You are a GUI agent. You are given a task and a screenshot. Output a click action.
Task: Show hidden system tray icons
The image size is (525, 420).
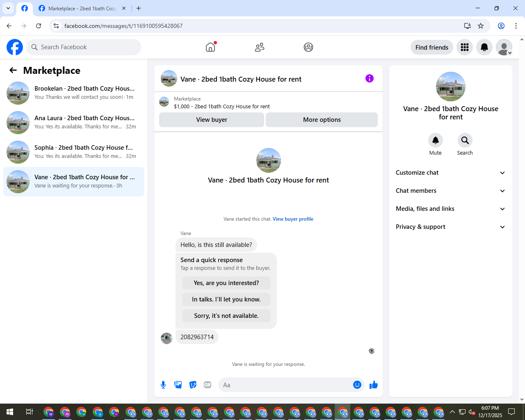(x=452, y=412)
